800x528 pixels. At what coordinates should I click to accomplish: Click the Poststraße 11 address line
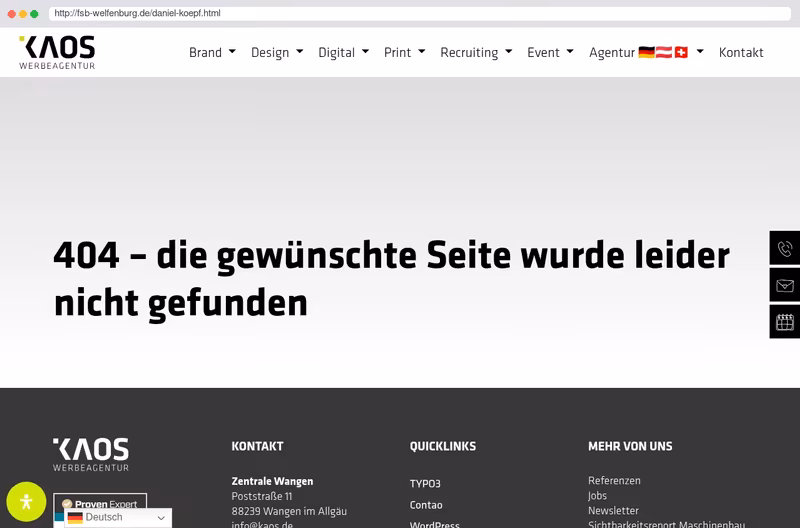pos(262,496)
